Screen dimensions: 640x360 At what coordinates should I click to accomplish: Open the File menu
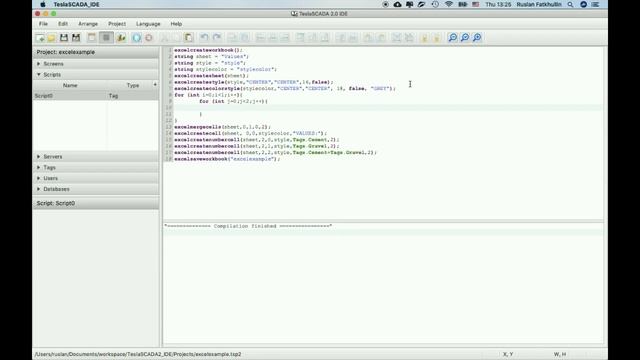(43, 24)
